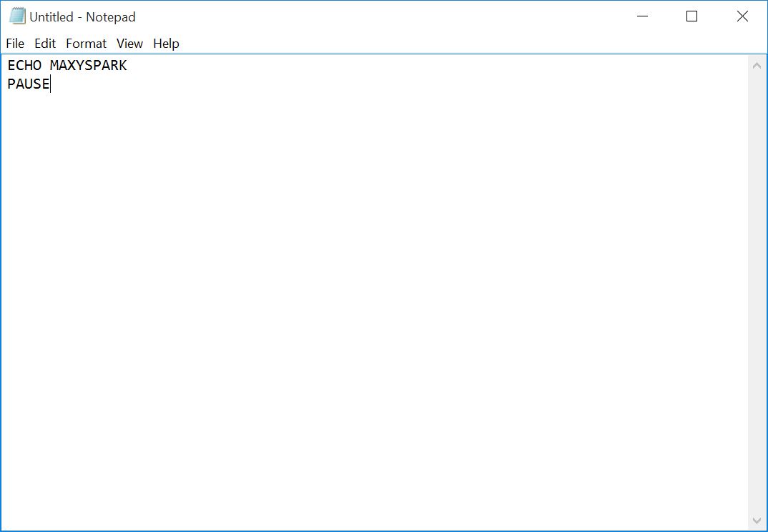Click the Untitled - Notepad title text

tap(82, 17)
